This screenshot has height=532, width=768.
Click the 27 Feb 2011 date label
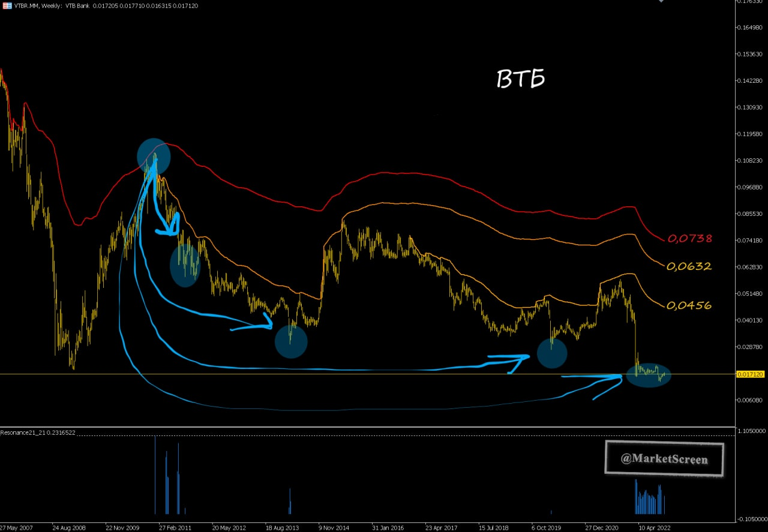[176, 528]
